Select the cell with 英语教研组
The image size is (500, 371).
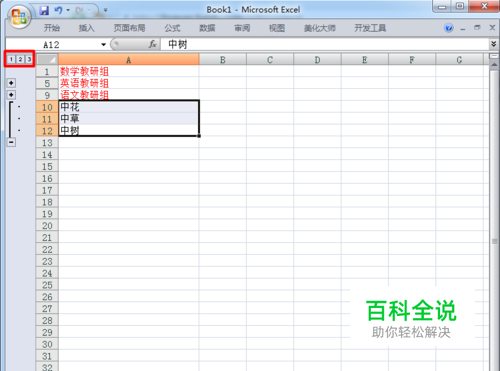tap(129, 83)
